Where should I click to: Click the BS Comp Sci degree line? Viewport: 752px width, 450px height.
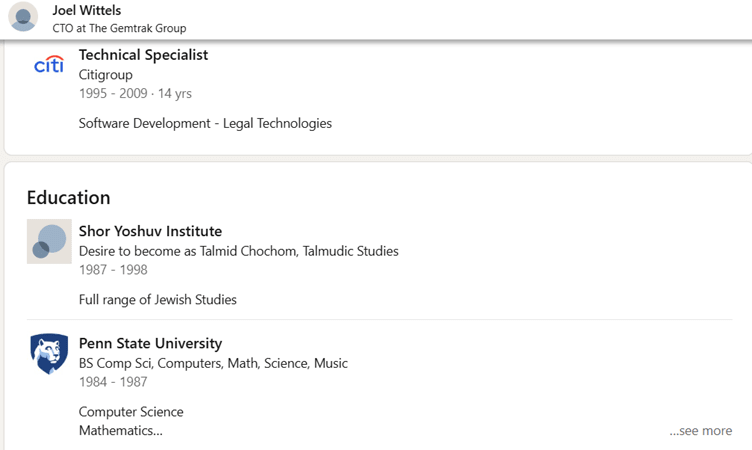213,363
